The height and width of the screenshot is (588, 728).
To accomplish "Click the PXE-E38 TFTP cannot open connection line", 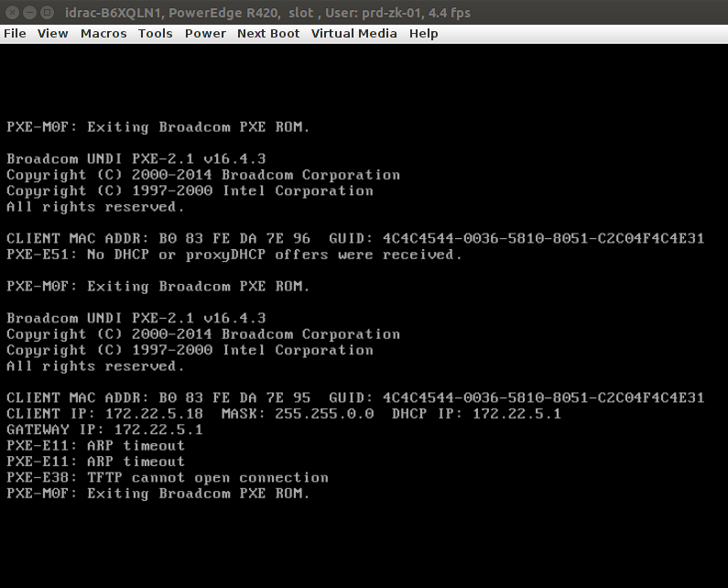I will (x=168, y=477).
